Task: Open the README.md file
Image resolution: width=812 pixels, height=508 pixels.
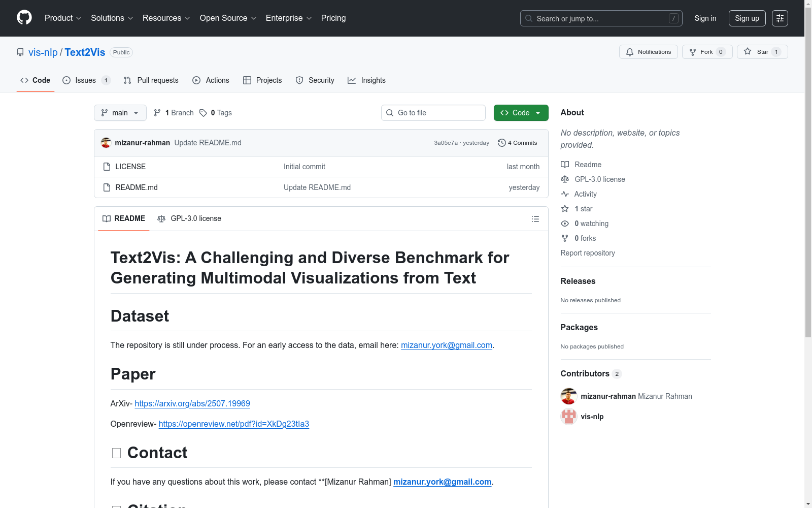Action: click(x=137, y=187)
